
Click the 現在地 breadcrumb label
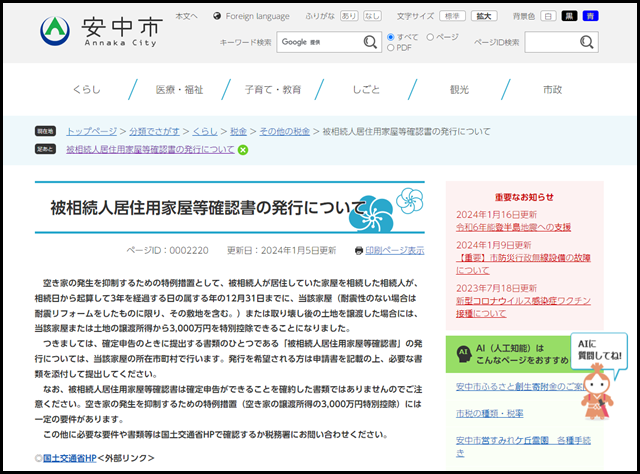pyautogui.click(x=45, y=131)
